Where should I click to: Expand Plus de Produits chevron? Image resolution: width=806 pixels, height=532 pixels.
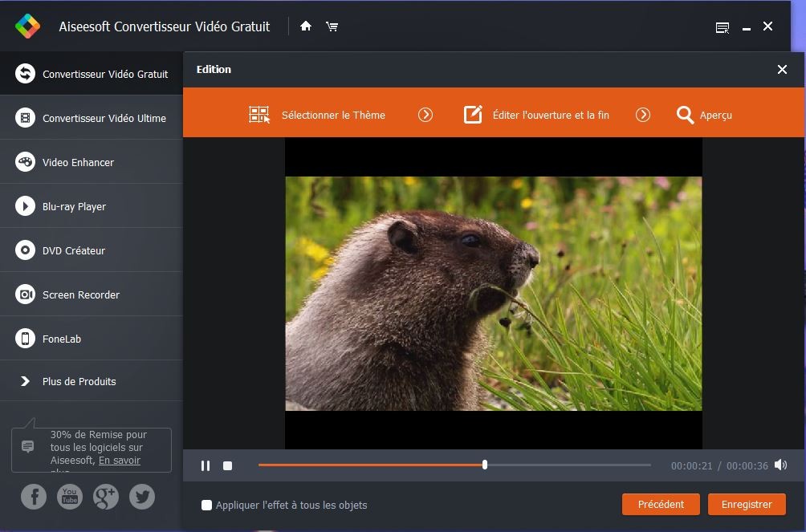[x=25, y=381]
